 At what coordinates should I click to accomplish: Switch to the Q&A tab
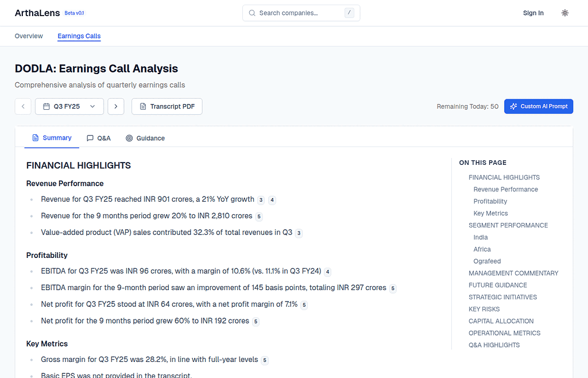(x=99, y=138)
